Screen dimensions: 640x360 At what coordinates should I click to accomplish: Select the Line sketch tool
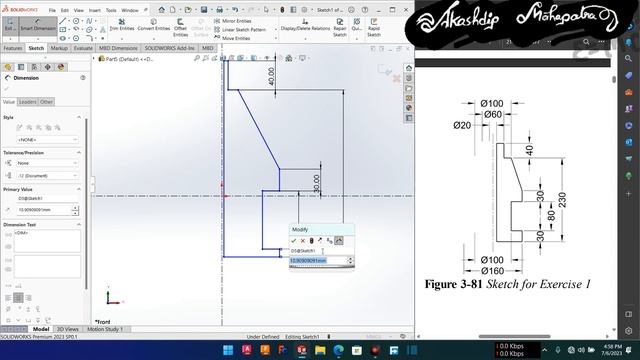[62, 20]
